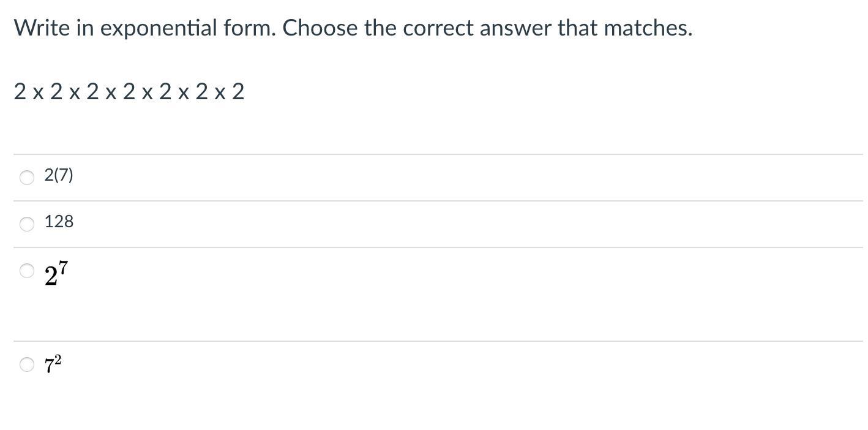The height and width of the screenshot is (430, 868).
Task: Click the "2(7)" answer label
Action: coord(58,175)
